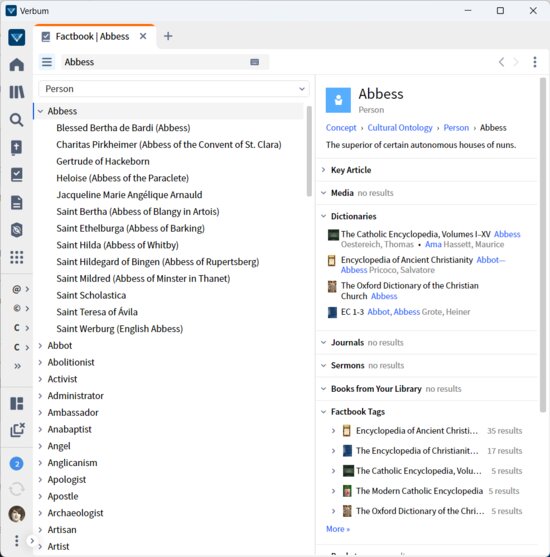Select Saint Hildegard of Bingen entry
The image size is (550, 557).
158,262
